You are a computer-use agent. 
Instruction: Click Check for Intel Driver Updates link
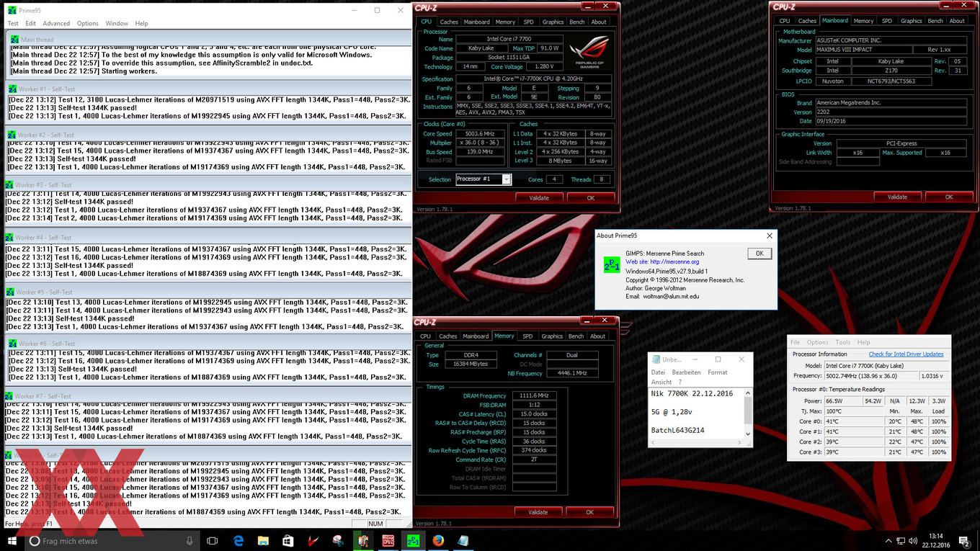pyautogui.click(x=906, y=354)
